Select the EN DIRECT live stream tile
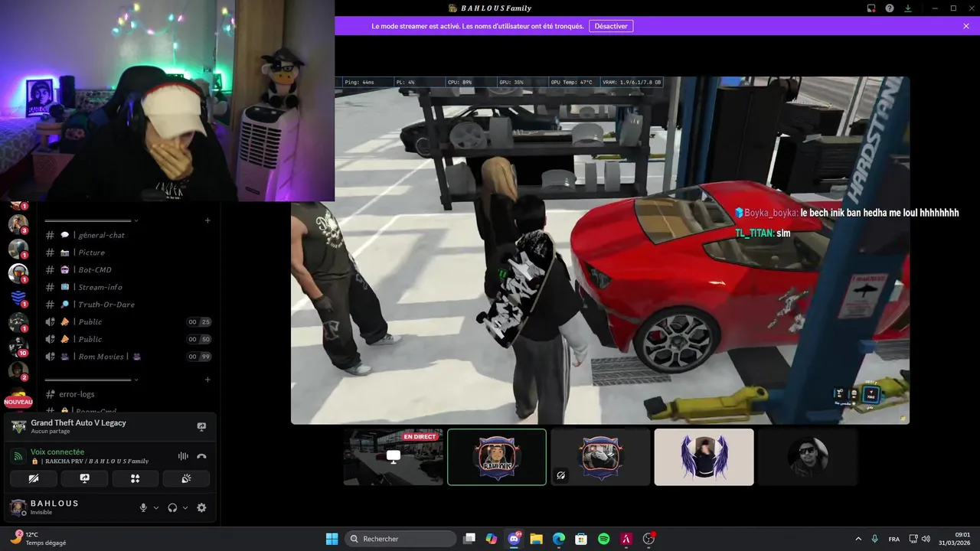 [394, 457]
